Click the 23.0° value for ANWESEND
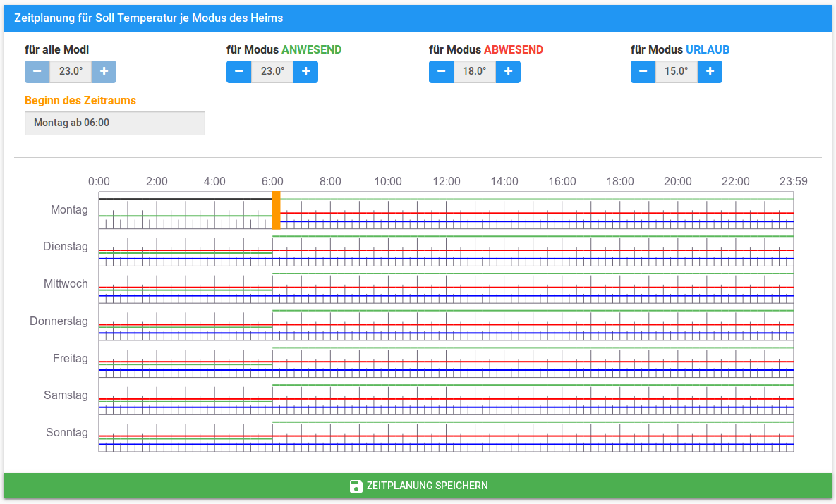 (272, 71)
